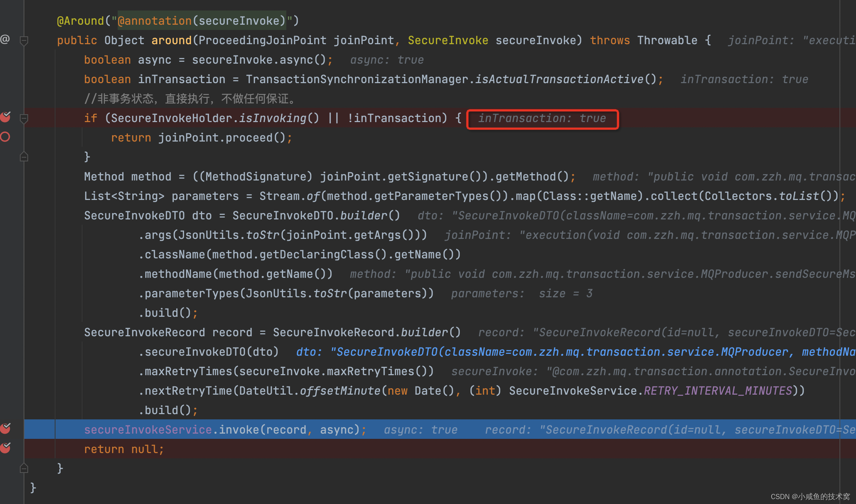The height and width of the screenshot is (504, 856).
Task: Click .className builder call line
Action: pyautogui.click(x=299, y=255)
